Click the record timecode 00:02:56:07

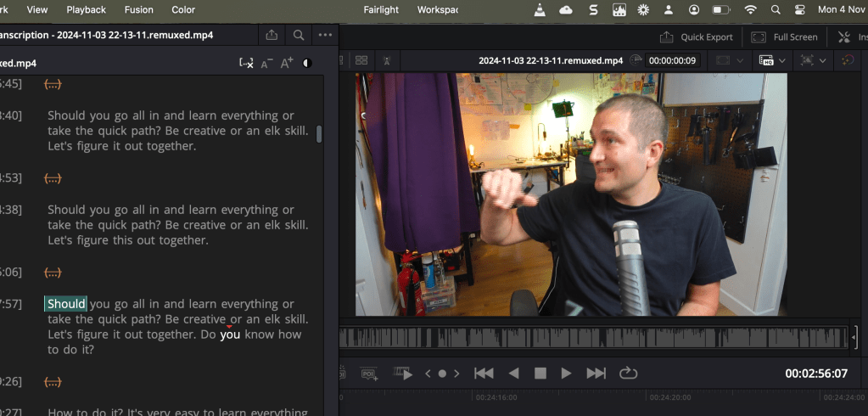(x=816, y=374)
